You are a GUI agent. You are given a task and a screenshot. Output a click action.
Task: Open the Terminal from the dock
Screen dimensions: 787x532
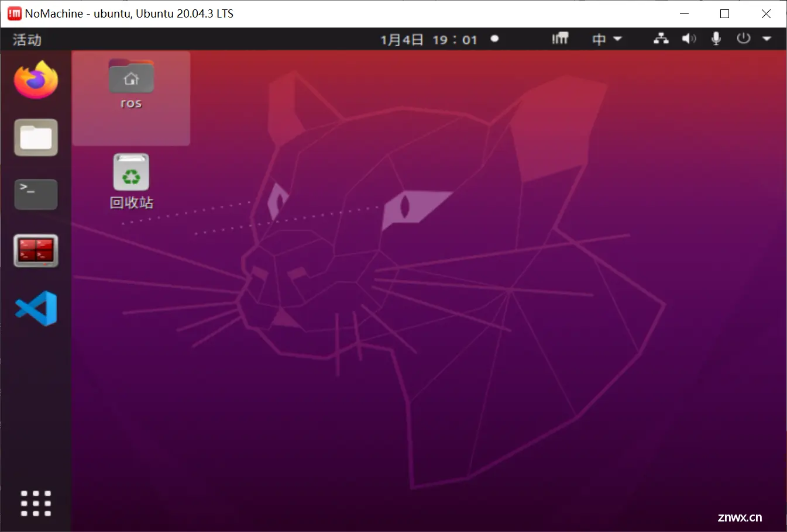pos(36,194)
